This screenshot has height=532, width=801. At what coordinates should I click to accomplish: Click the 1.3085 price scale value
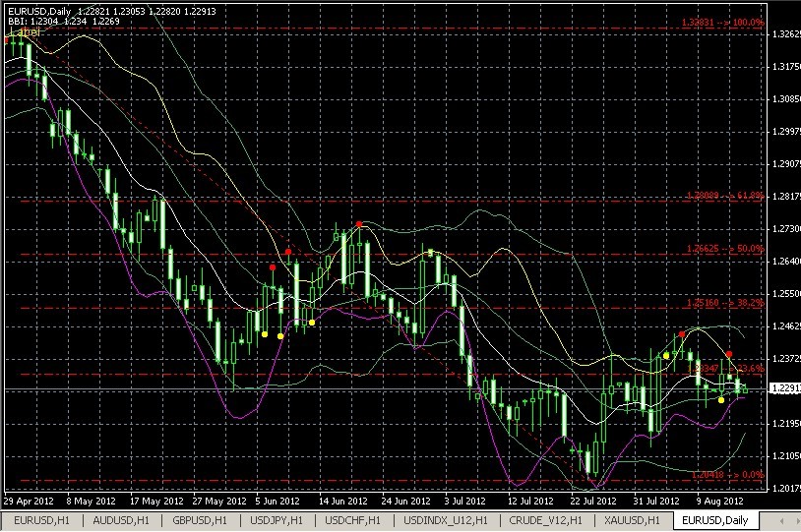(785, 99)
